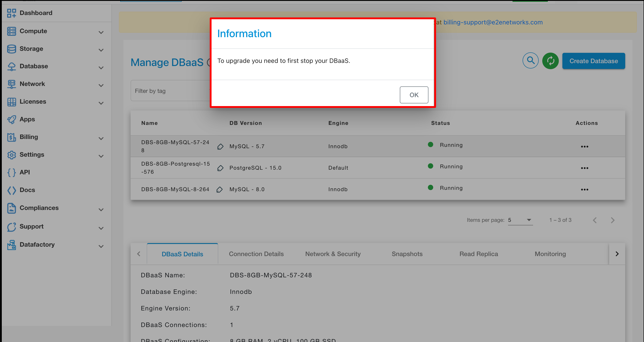Click Create Database button

593,61
